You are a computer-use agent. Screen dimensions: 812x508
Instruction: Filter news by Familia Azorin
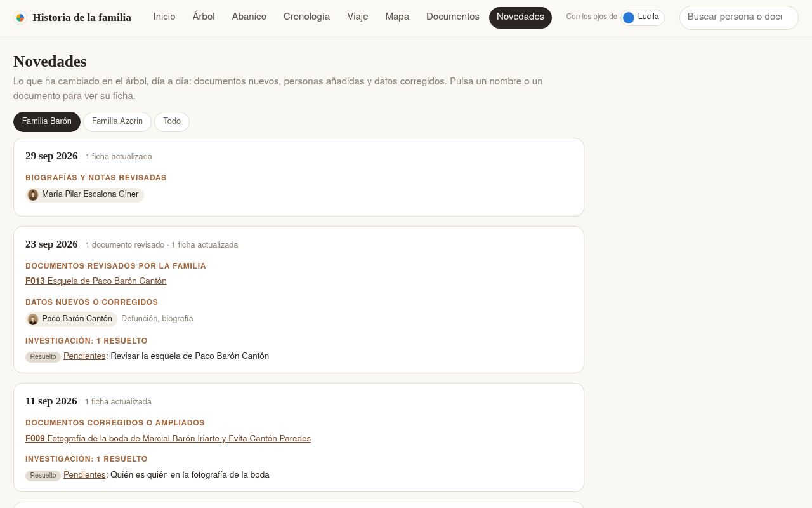[117, 121]
